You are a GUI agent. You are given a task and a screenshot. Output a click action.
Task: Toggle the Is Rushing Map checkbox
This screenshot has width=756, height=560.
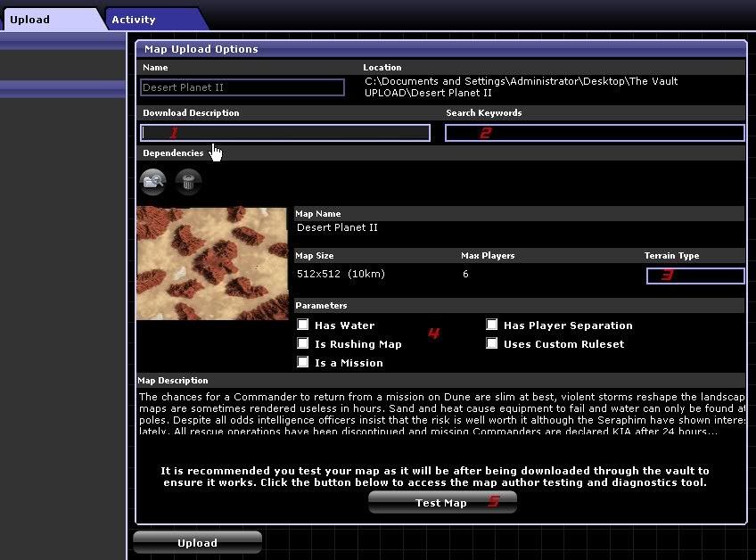[x=304, y=344]
